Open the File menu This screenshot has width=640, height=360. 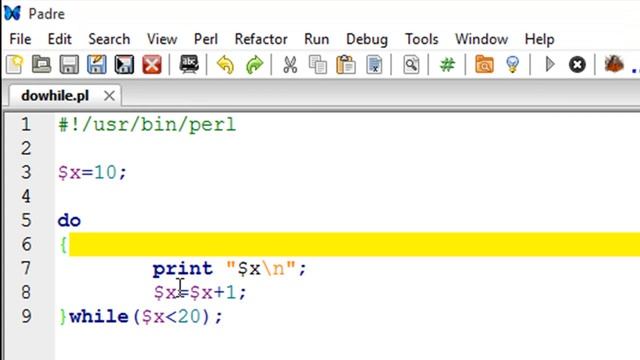(20, 39)
